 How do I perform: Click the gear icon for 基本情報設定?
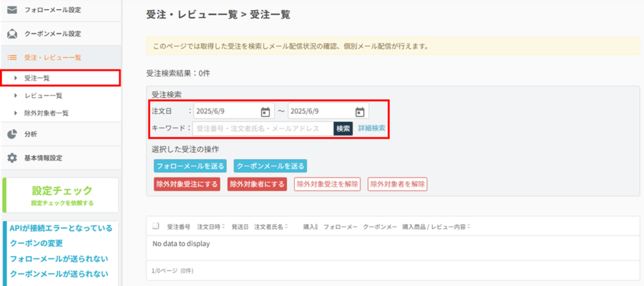[x=12, y=158]
